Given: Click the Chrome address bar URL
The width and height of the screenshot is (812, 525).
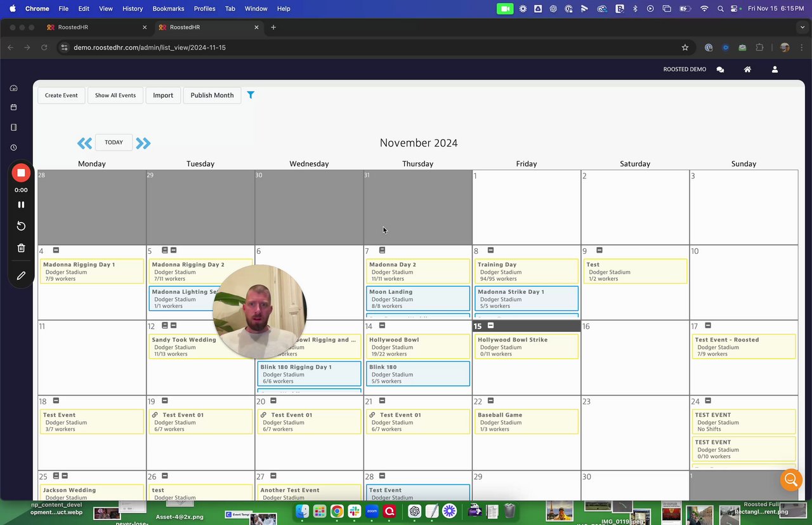Looking at the screenshot, I should click(150, 48).
